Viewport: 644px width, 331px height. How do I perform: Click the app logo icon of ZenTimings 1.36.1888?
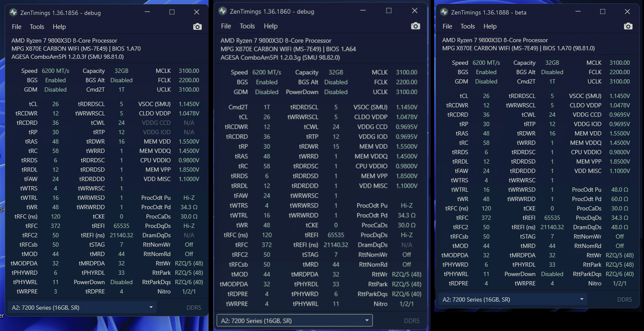coord(444,12)
